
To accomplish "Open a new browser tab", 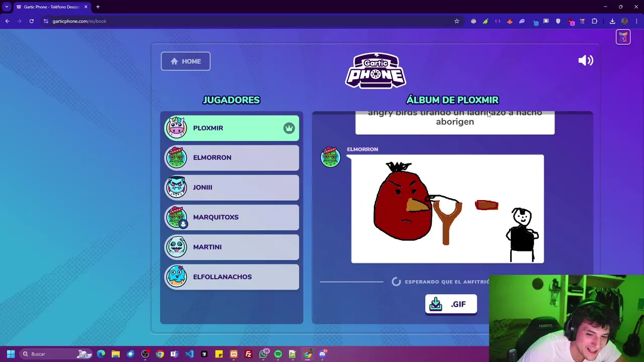I will pos(98,7).
